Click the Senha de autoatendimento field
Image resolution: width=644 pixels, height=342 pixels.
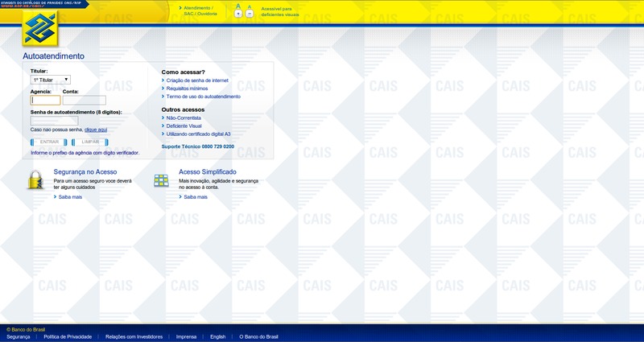click(x=54, y=121)
